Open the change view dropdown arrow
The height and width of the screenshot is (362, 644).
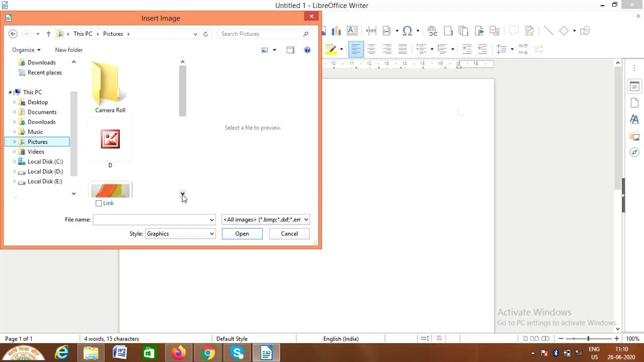274,50
